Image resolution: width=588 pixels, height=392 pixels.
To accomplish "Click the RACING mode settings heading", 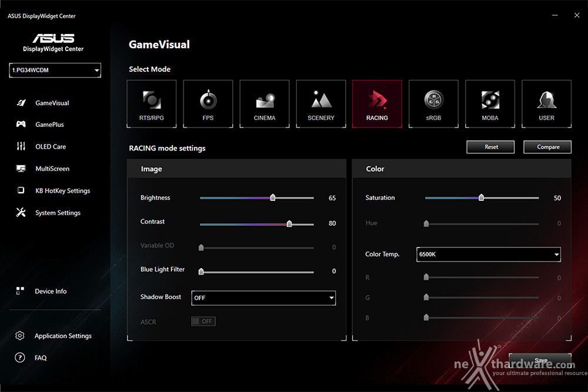I will point(167,148).
